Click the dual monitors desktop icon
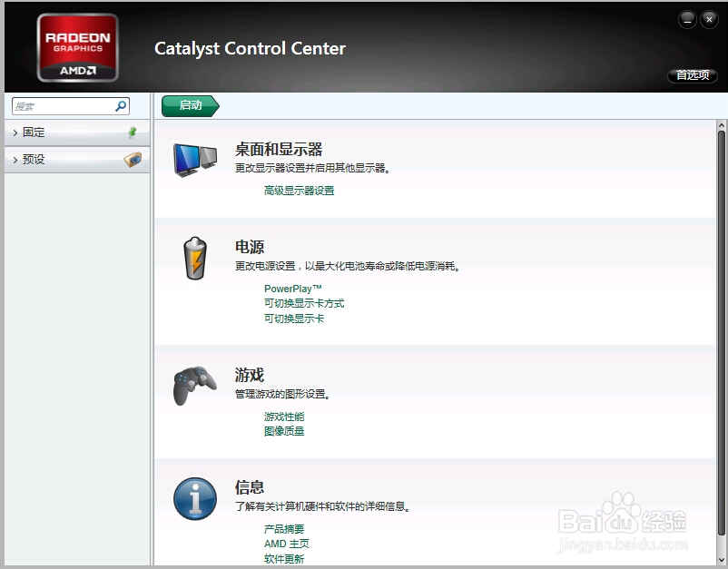The width and height of the screenshot is (728, 569). click(195, 160)
